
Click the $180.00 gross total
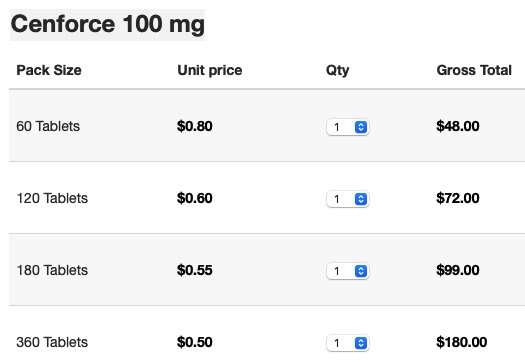click(461, 342)
